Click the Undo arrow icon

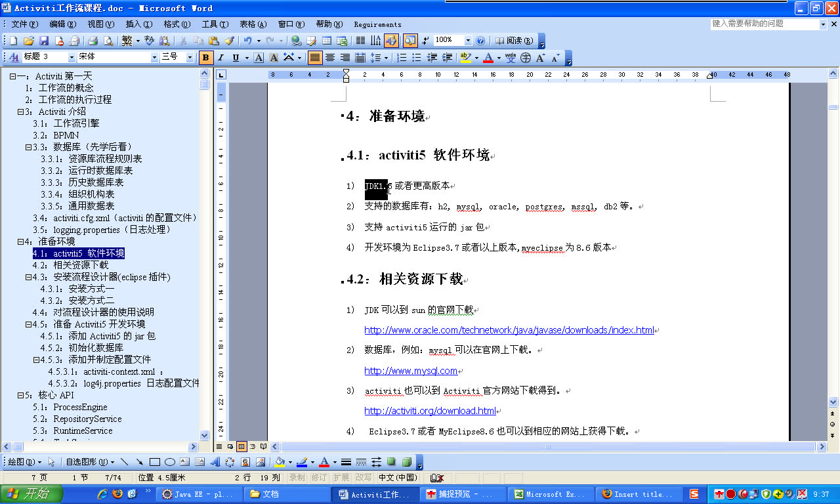pyautogui.click(x=247, y=41)
